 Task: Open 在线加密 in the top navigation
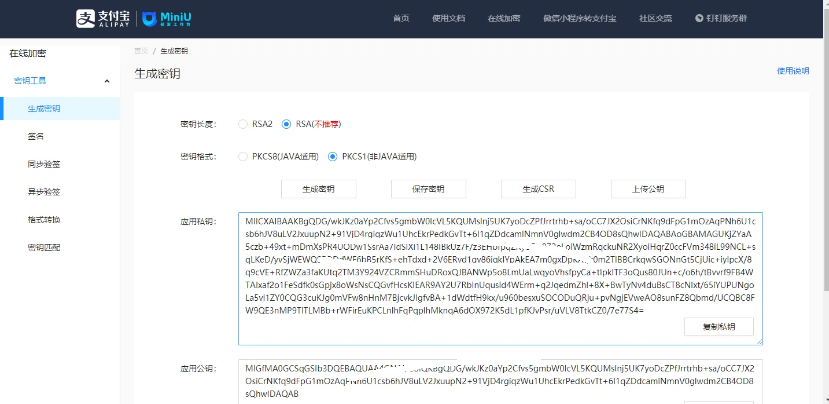coord(504,19)
